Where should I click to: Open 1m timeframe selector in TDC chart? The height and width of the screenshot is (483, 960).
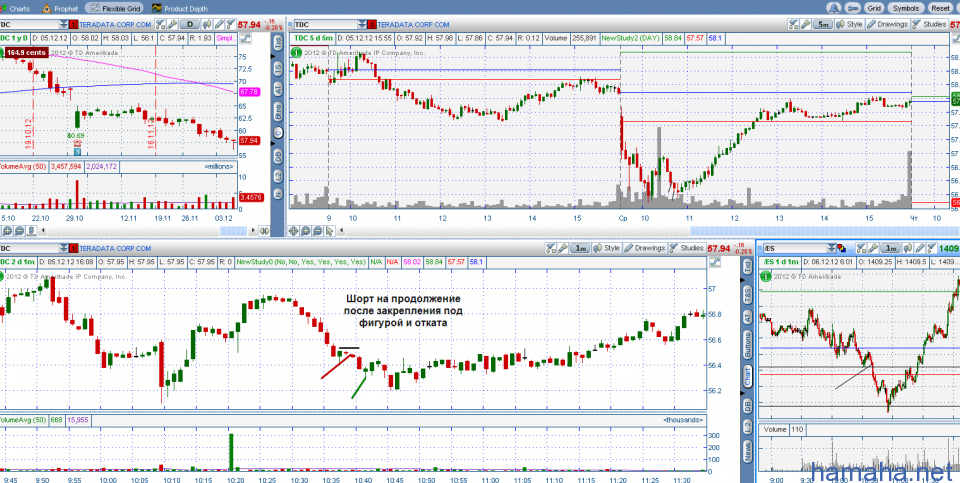coord(580,248)
